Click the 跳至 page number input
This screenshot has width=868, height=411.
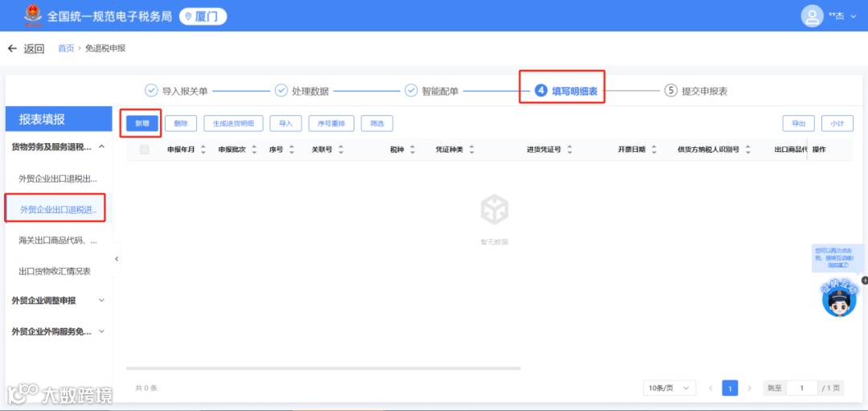coord(801,388)
